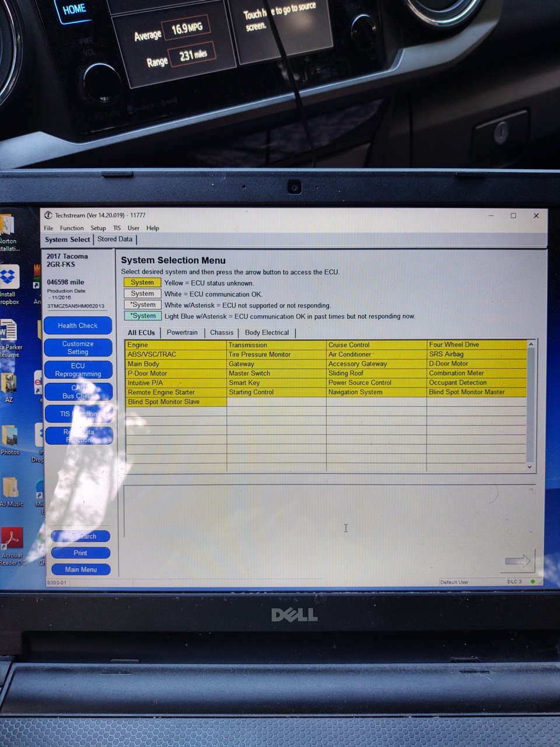
Task: Click the Customize Setting button
Action: 78,348
